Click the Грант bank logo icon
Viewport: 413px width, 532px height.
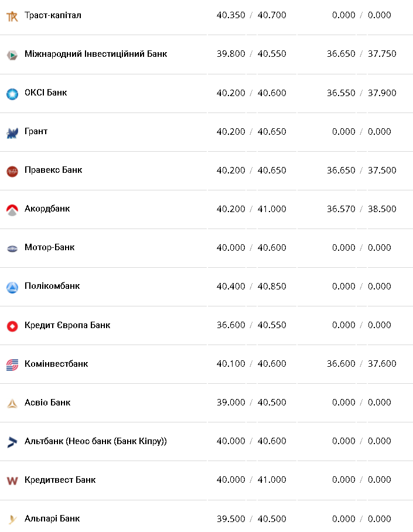coord(12,132)
